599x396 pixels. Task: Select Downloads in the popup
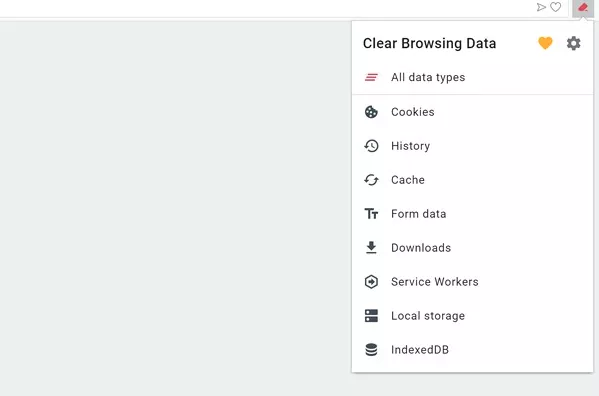[x=473, y=248]
